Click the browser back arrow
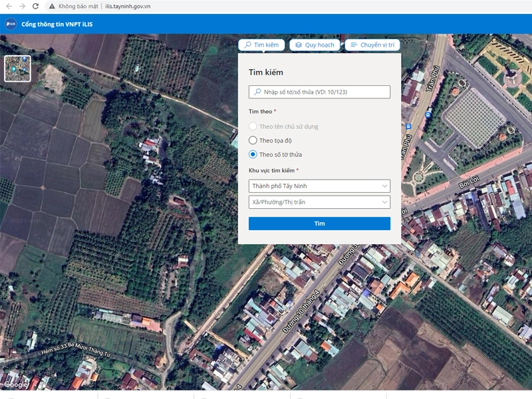Viewport: 532px width, 399px height. coord(9,6)
